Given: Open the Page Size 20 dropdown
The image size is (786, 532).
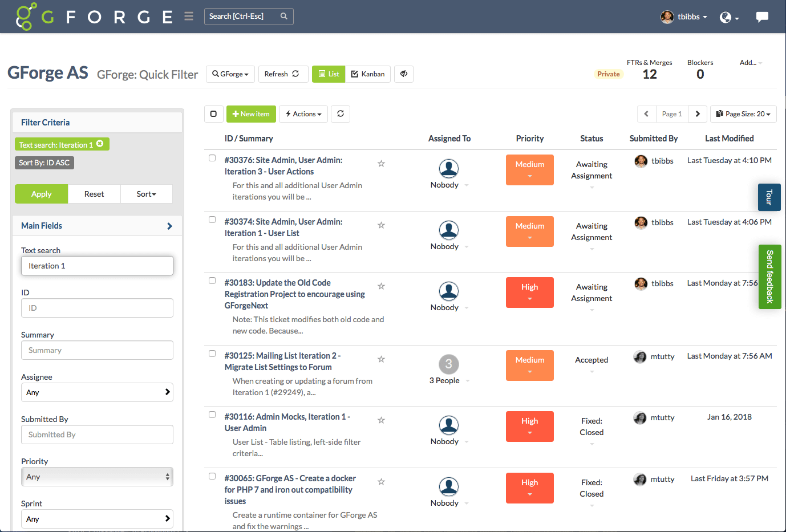Looking at the screenshot, I should tap(743, 113).
